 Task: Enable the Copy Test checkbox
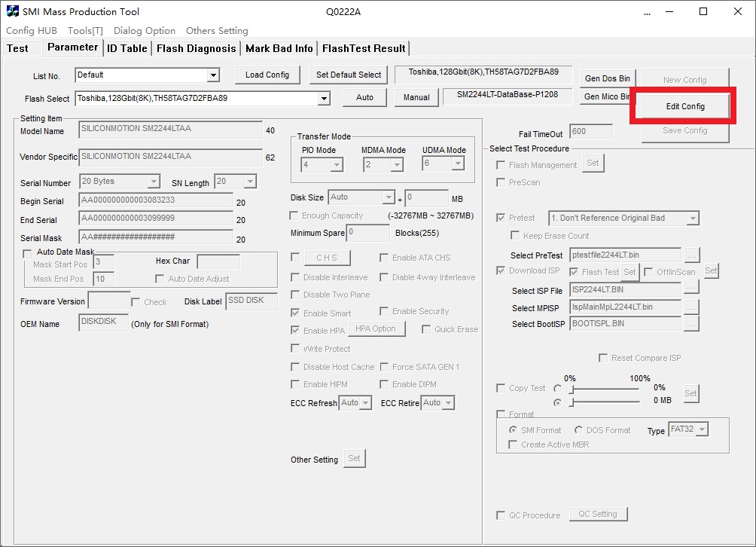(501, 389)
